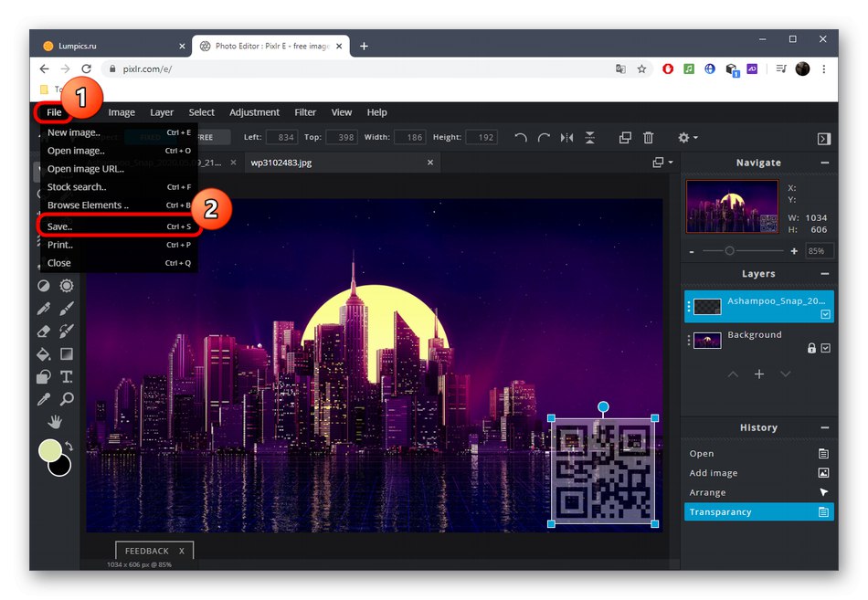Select the dodge/burn tone tool
This screenshot has height=600, width=868.
[43, 286]
